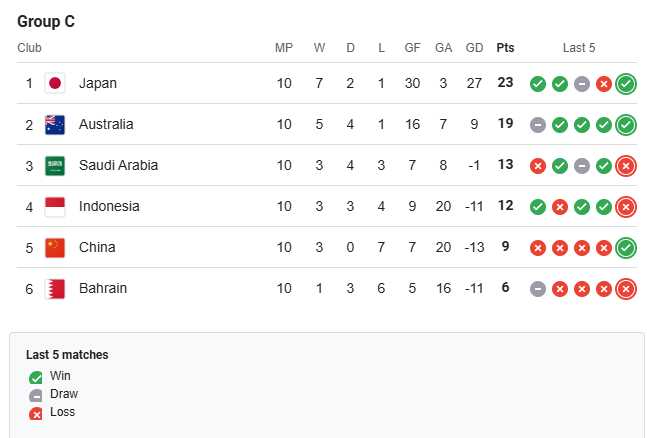Viewport: 647px width, 438px height.
Task: Open the Japan team link
Action: [98, 83]
